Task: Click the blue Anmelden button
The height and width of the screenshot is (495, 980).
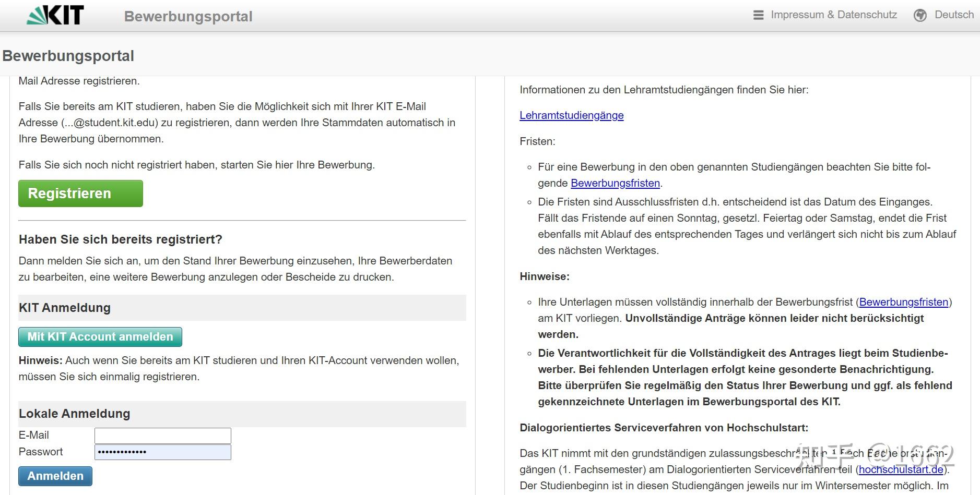Action: [55, 476]
